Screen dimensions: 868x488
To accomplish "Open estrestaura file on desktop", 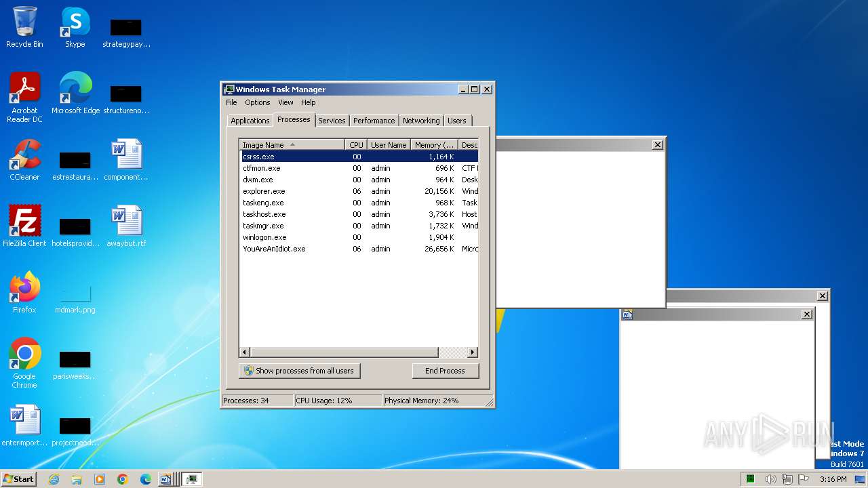I will click(x=75, y=165).
